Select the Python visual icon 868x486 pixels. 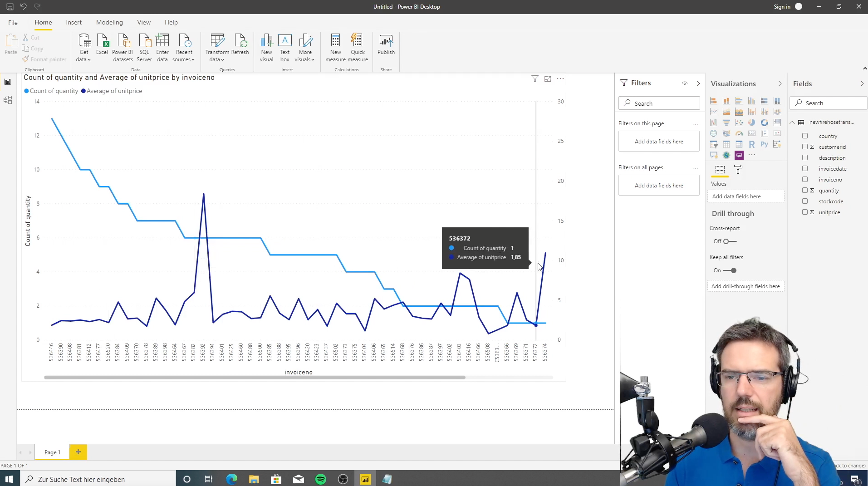click(x=765, y=144)
